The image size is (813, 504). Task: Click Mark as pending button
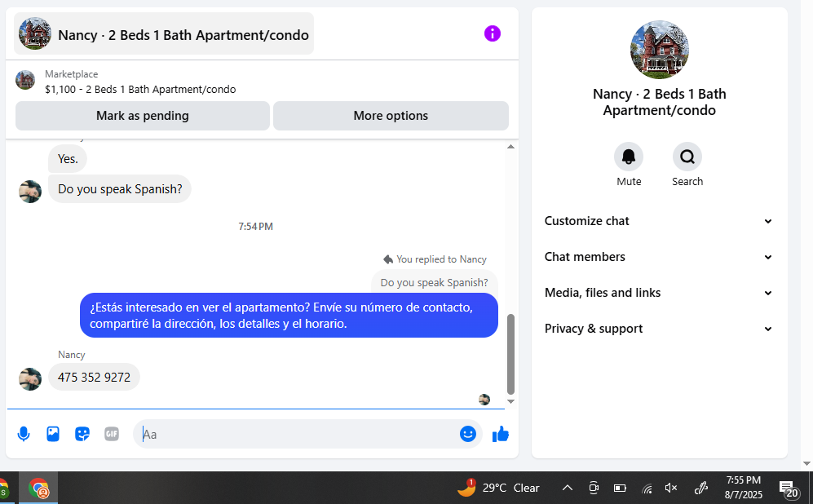coord(143,116)
